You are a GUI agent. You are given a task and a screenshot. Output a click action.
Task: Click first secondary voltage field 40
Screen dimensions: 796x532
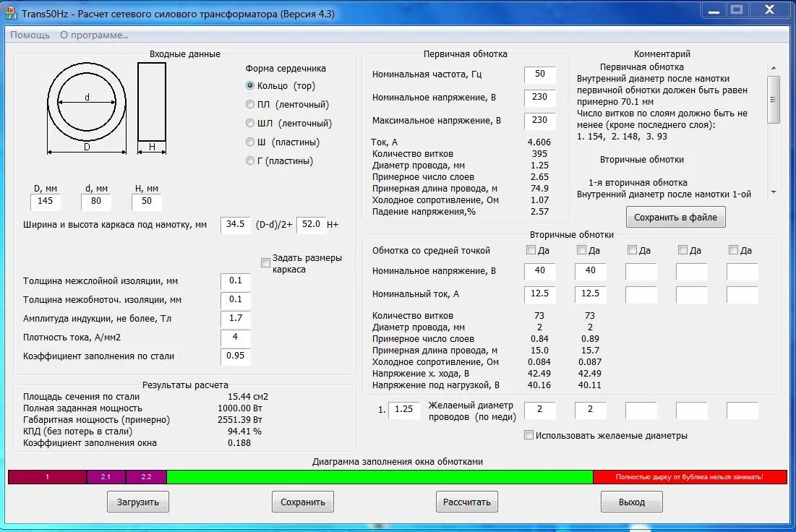tap(539, 271)
